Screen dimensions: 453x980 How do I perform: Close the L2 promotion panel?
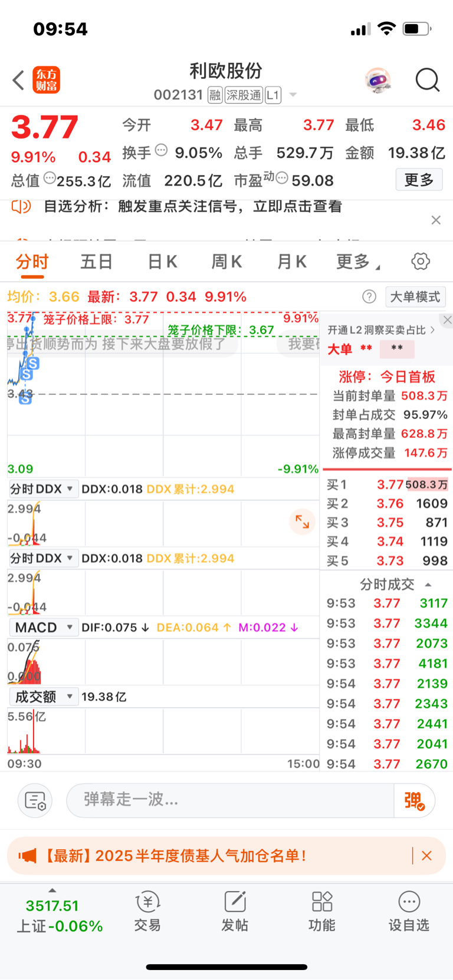pyautogui.click(x=447, y=320)
